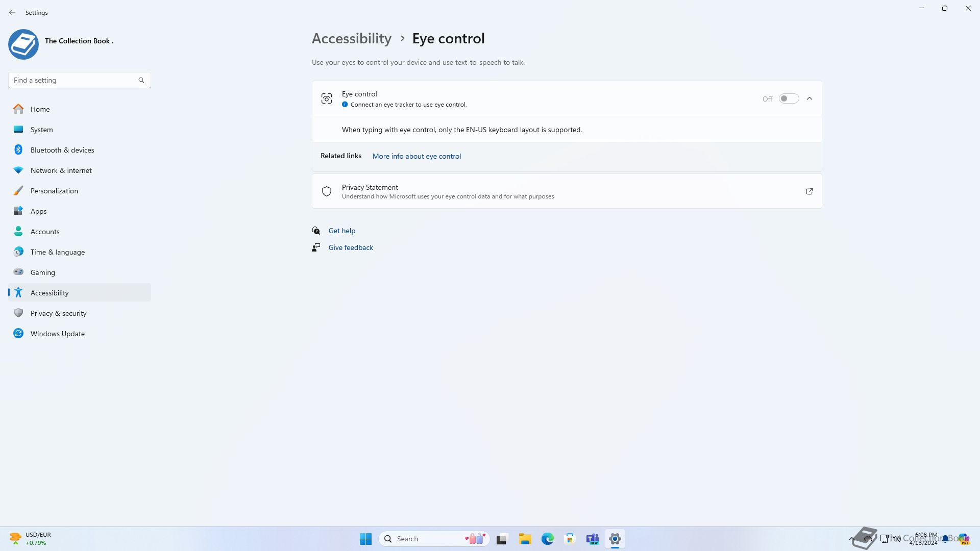
Task: Open Gaming settings
Action: click(x=79, y=272)
